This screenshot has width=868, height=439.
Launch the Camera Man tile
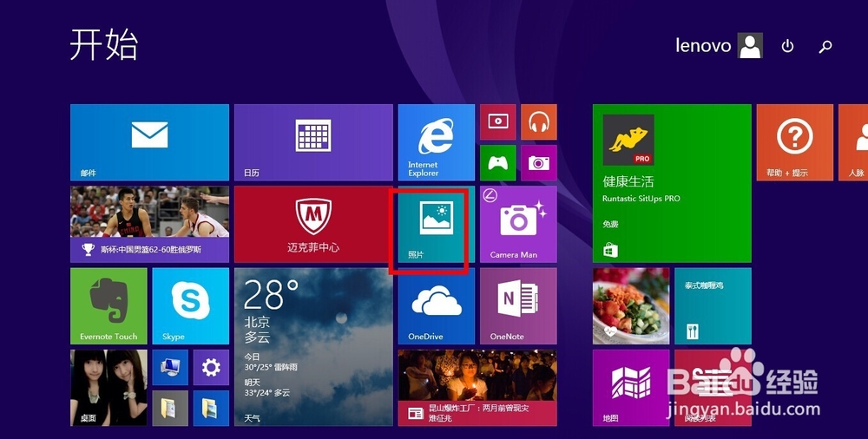518,224
